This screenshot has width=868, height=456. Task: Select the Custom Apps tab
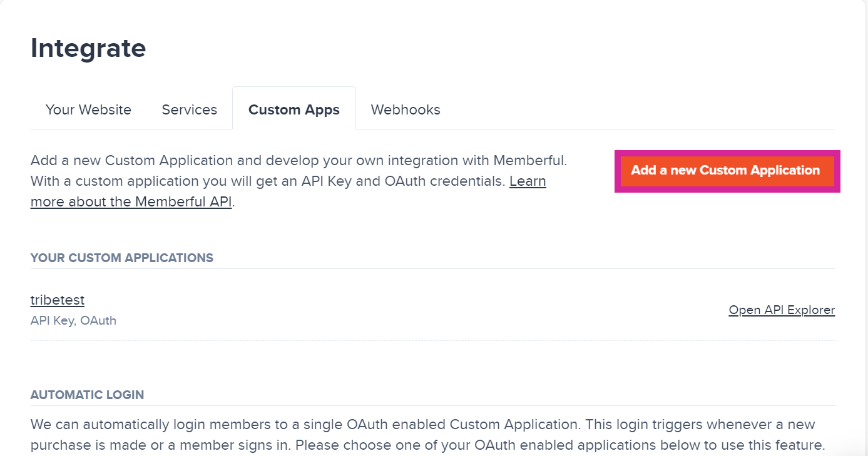click(294, 109)
